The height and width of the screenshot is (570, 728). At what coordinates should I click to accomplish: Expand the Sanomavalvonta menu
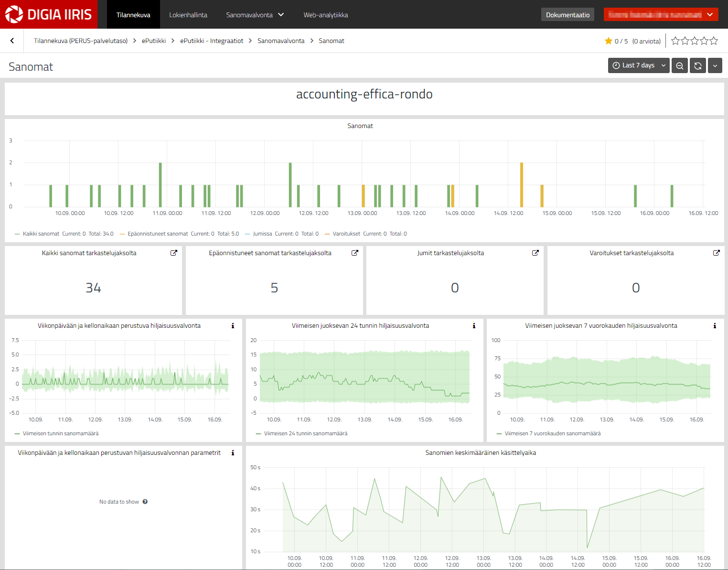point(255,15)
